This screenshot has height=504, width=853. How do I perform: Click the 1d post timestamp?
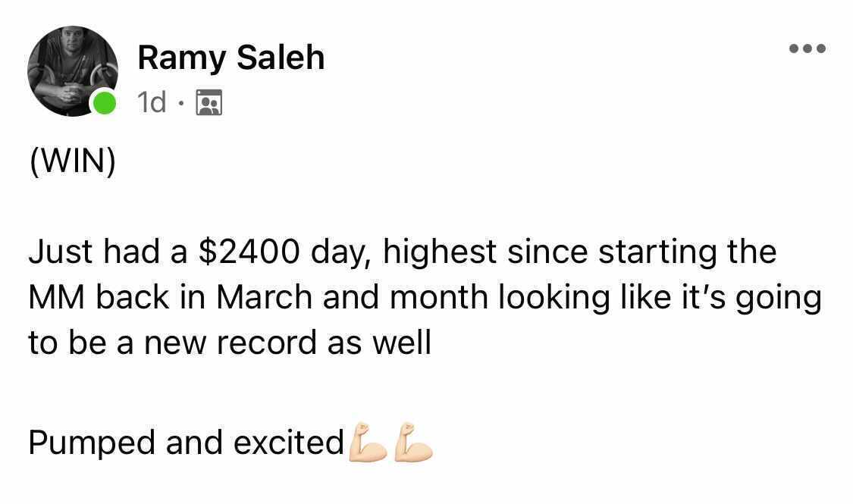pos(152,102)
